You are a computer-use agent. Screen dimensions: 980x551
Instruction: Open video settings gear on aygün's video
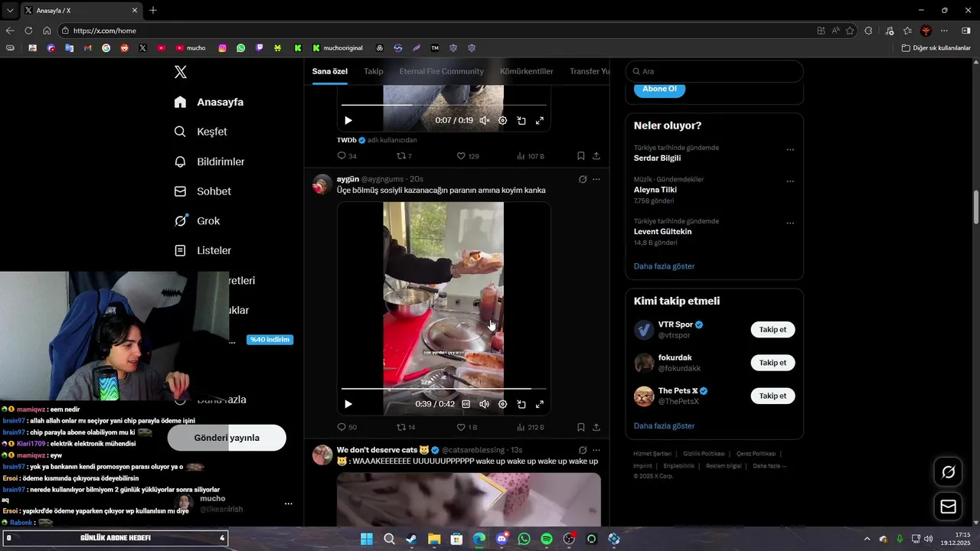[x=503, y=404]
